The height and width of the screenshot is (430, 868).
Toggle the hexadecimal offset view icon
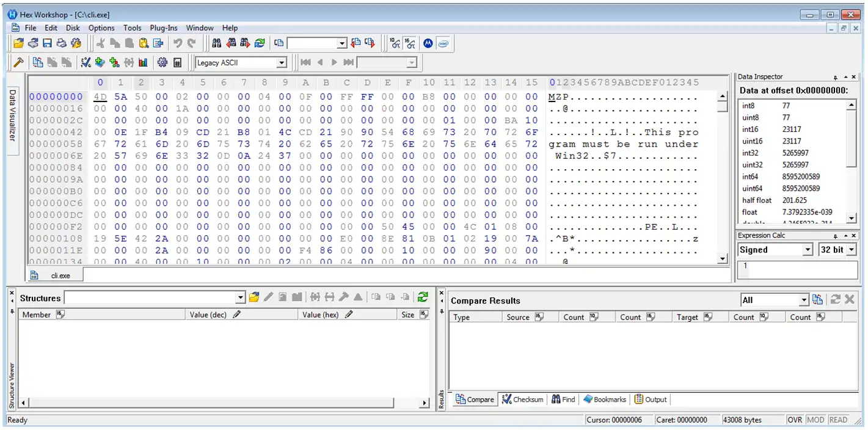[410, 43]
